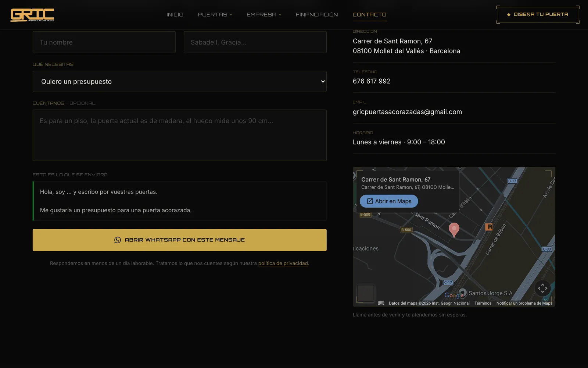The width and height of the screenshot is (588, 368).
Task: Click the Google logo on map
Action: [x=454, y=295]
